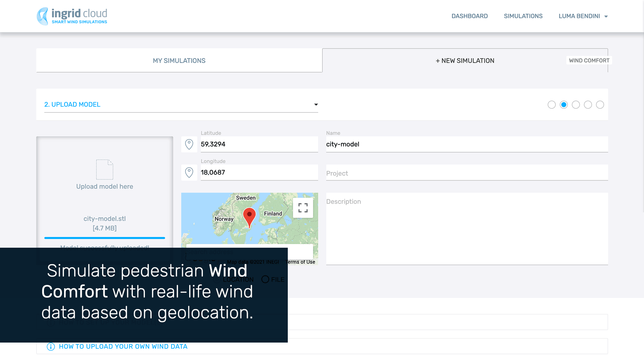Viewport: 644px width, 362px height.
Task: Focus the Project field
Action: [467, 173]
